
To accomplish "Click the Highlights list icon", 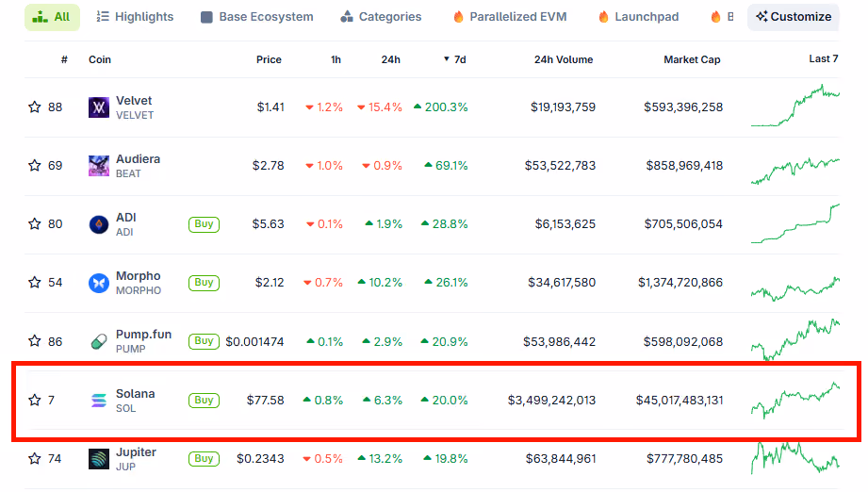I will click(103, 17).
